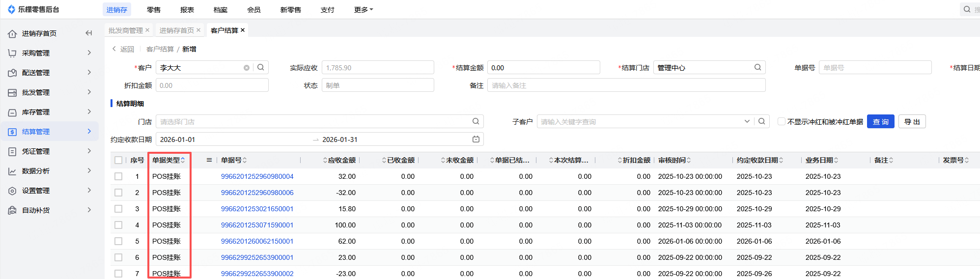Enable 不显示冲红和被冲红单据 checkbox
The height and width of the screenshot is (279, 980).
[x=781, y=121]
